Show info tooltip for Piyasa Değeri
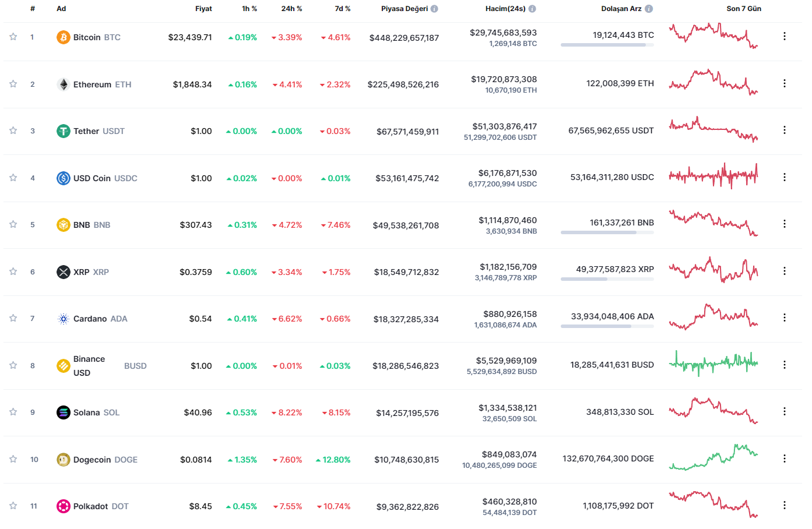Image resolution: width=812 pixels, height=529 pixels. point(434,9)
